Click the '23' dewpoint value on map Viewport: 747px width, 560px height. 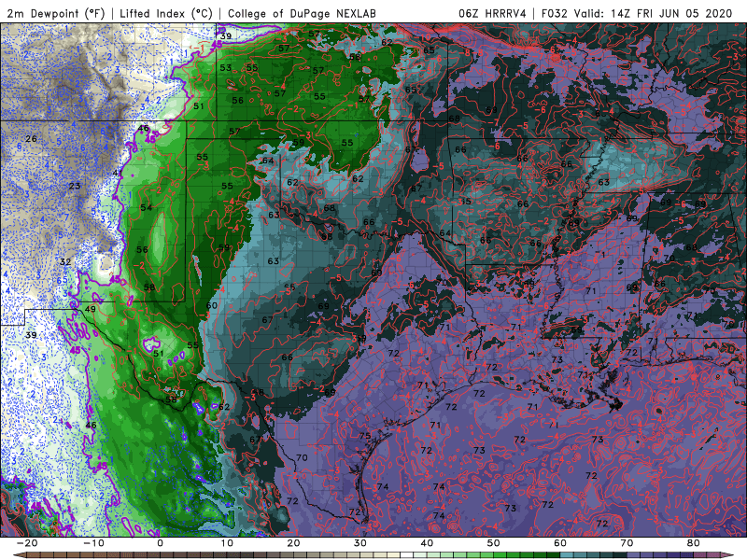(75, 186)
